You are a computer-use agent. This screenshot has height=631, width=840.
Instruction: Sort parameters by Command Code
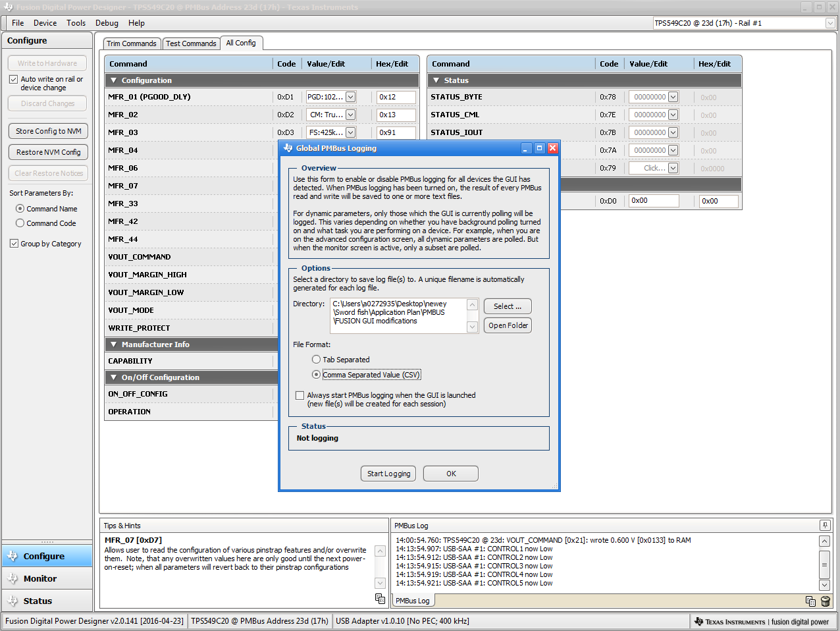click(20, 223)
